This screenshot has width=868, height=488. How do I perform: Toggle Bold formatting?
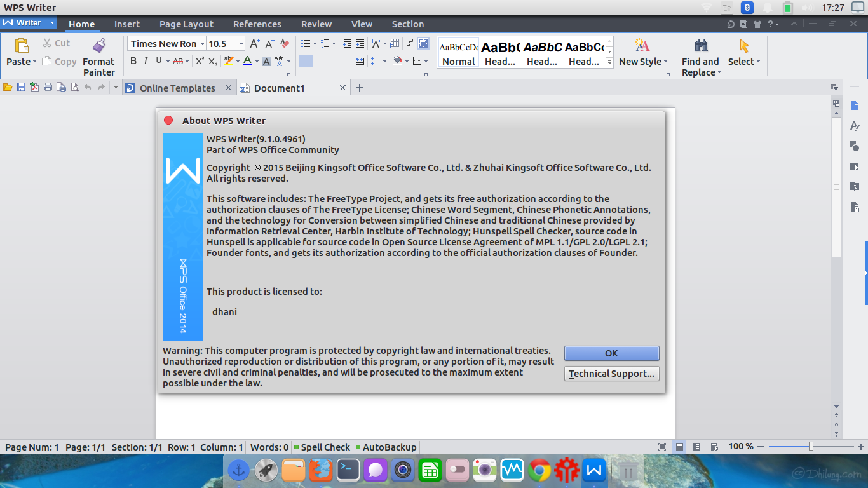click(x=133, y=61)
